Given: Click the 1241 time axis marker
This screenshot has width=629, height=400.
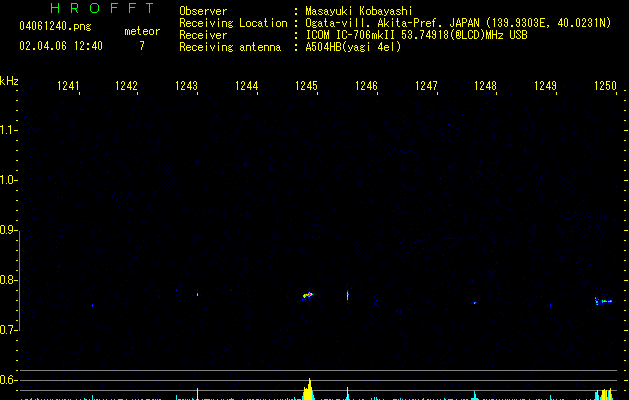Looking at the screenshot, I should pyautogui.click(x=68, y=86).
